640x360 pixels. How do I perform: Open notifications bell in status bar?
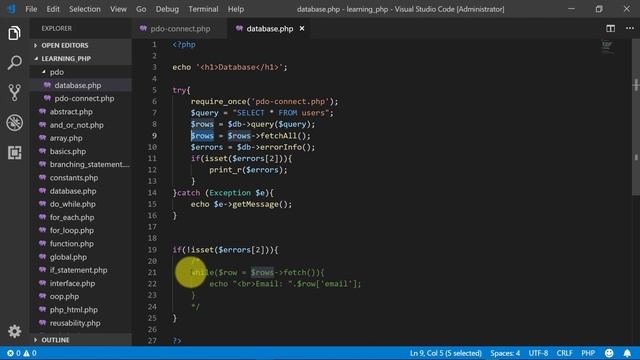pyautogui.click(x=627, y=353)
